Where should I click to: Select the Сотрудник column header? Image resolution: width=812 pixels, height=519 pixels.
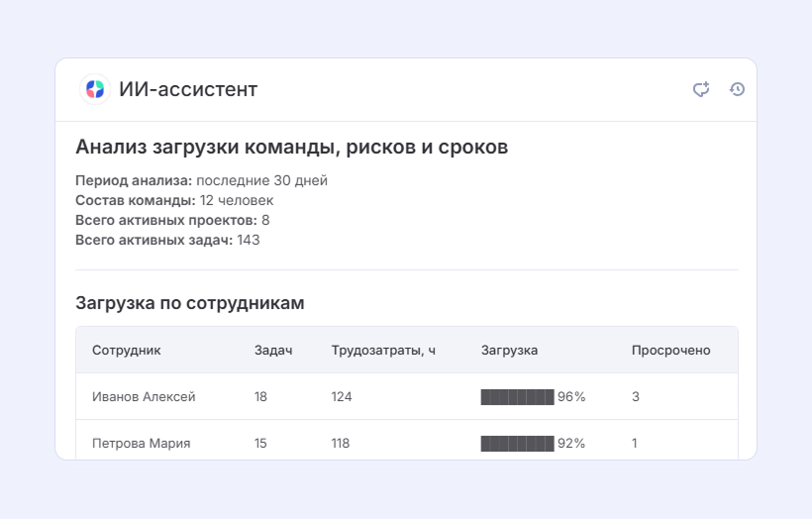(x=127, y=351)
